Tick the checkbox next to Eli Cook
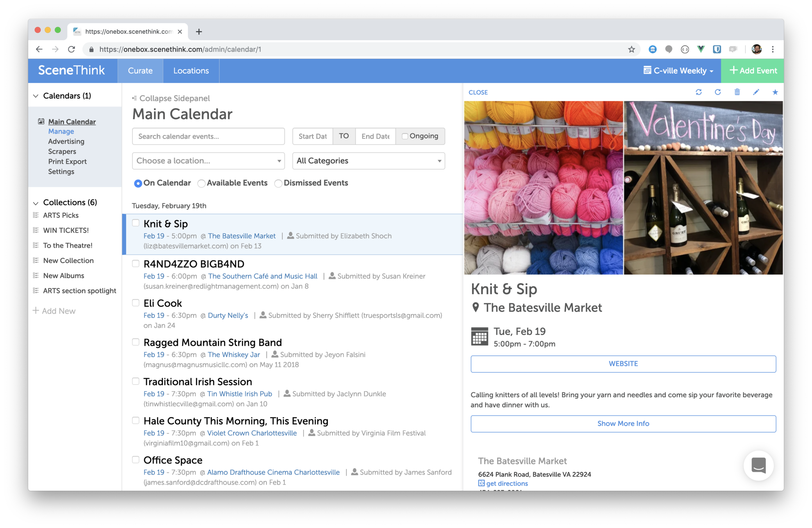 (x=136, y=303)
